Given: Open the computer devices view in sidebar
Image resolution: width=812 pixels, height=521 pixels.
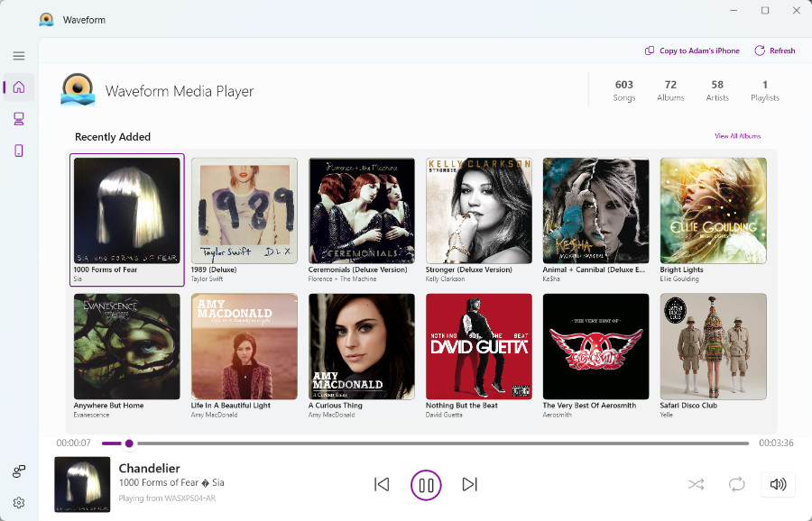Looking at the screenshot, I should 18,118.
